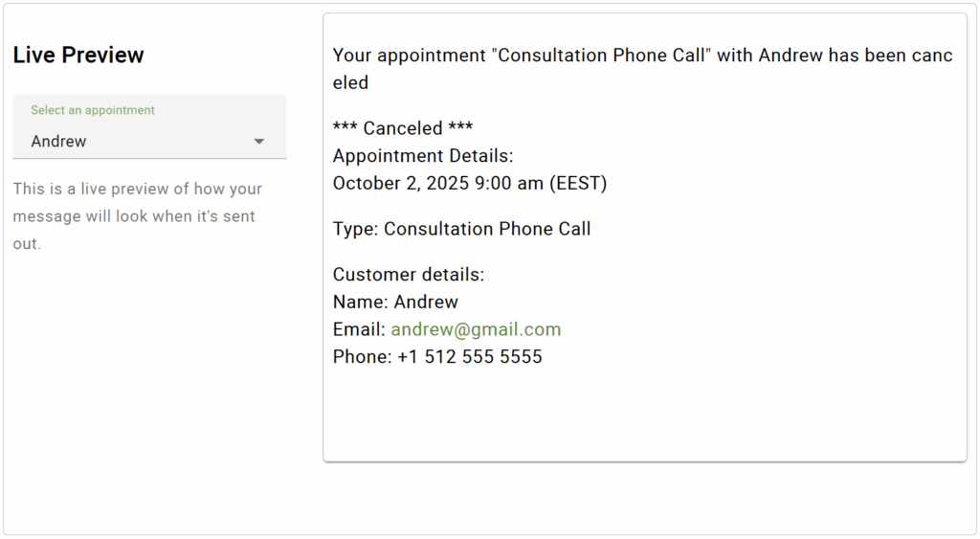
Task: Click the 'Type: Consultation Phone Call' line
Action: [461, 229]
